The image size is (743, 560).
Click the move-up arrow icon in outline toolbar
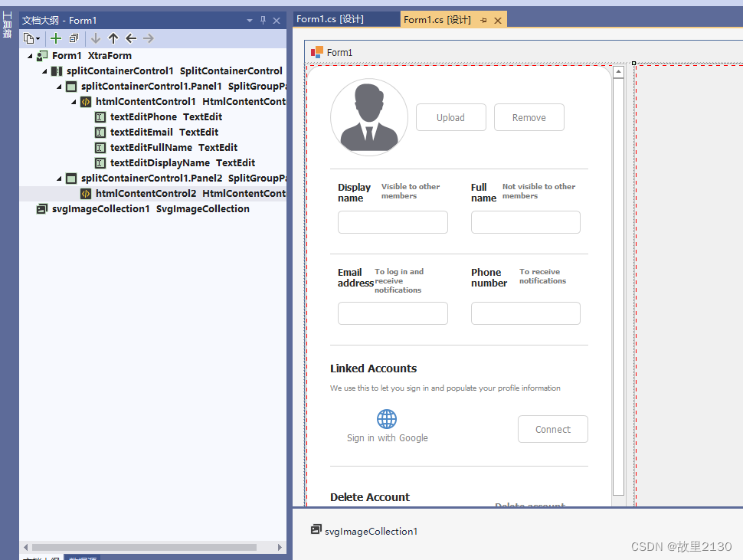pyautogui.click(x=113, y=38)
